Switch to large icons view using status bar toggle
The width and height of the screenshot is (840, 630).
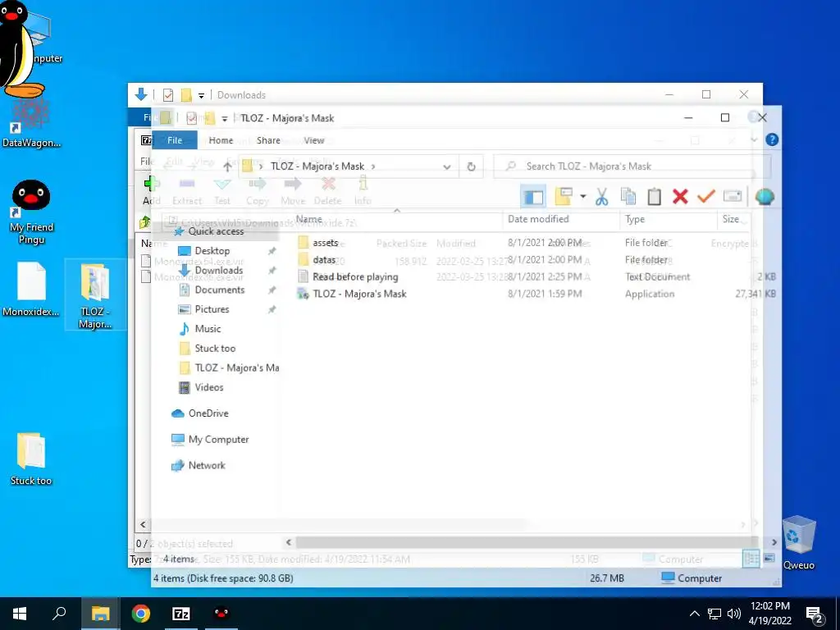click(769, 559)
